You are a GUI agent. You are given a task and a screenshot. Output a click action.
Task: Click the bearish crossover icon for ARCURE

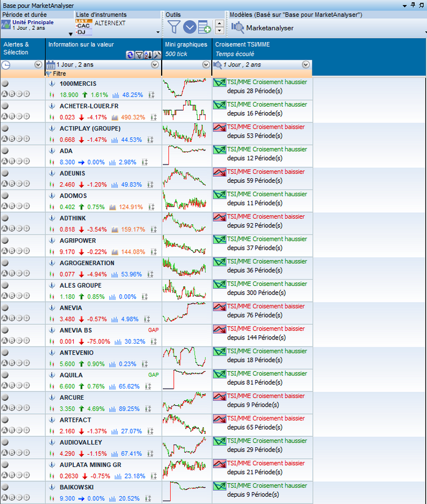click(x=220, y=397)
